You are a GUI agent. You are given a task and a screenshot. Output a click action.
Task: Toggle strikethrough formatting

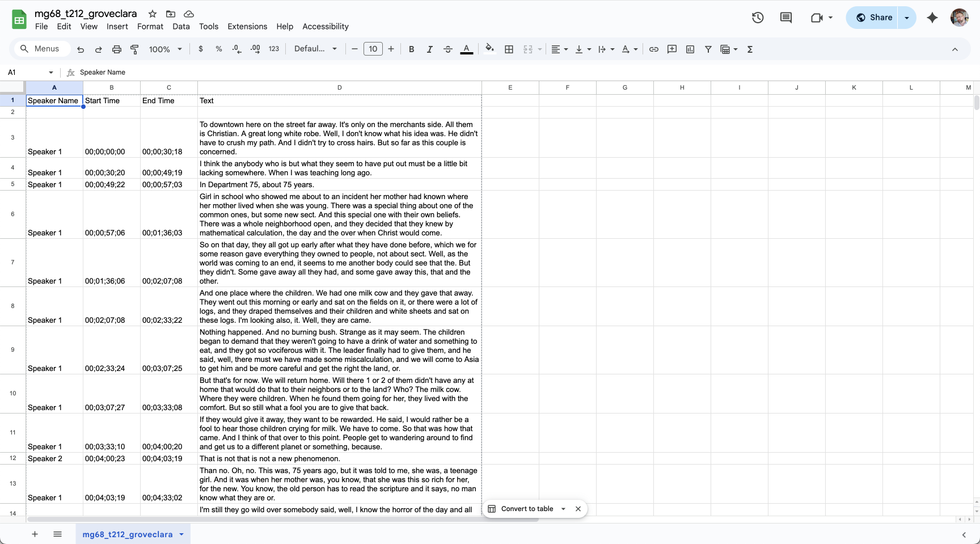[447, 49]
